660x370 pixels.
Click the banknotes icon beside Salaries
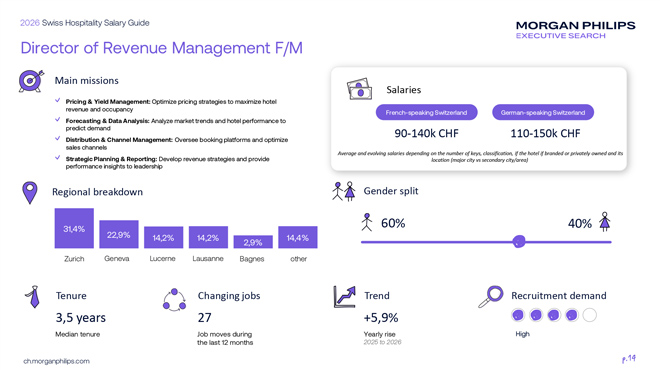[359, 89]
